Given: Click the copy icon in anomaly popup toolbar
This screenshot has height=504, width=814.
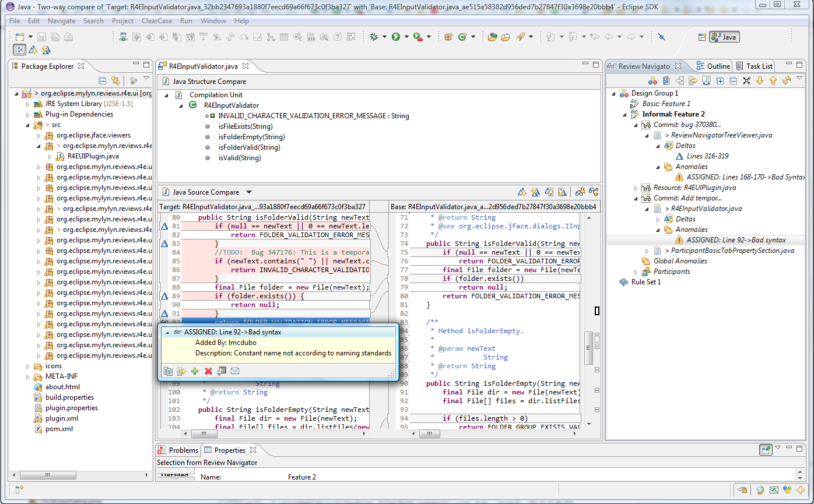Looking at the screenshot, I should [x=168, y=371].
